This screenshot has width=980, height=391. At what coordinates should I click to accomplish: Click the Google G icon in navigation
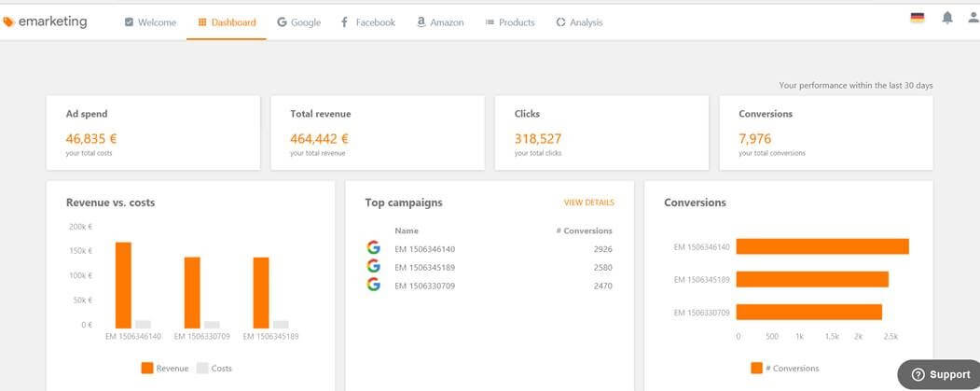pyautogui.click(x=282, y=22)
